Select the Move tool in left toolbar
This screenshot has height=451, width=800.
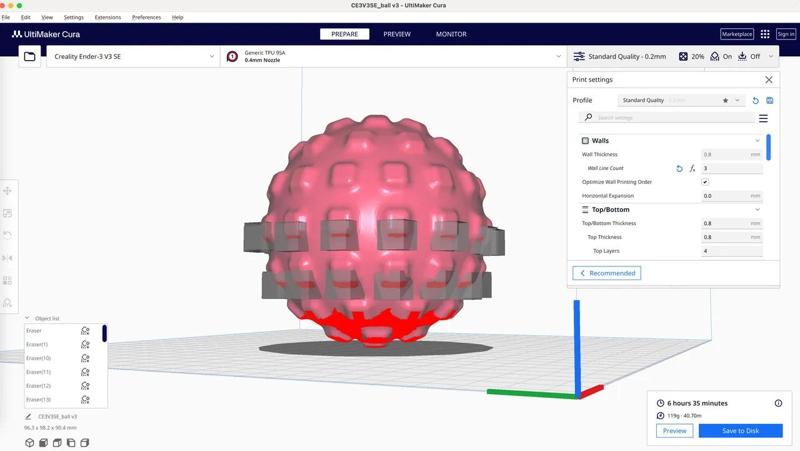[8, 191]
